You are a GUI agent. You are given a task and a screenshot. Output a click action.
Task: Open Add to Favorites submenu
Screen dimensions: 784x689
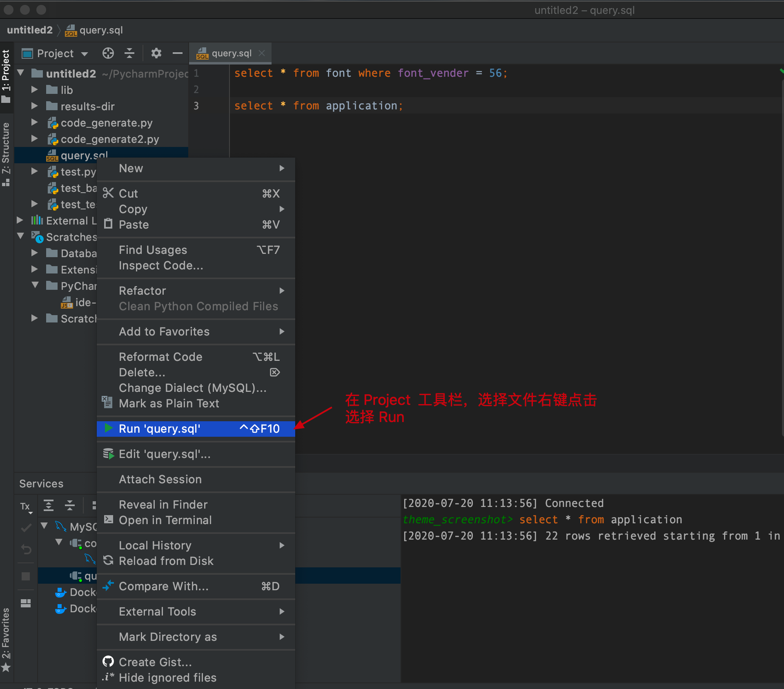tap(196, 331)
